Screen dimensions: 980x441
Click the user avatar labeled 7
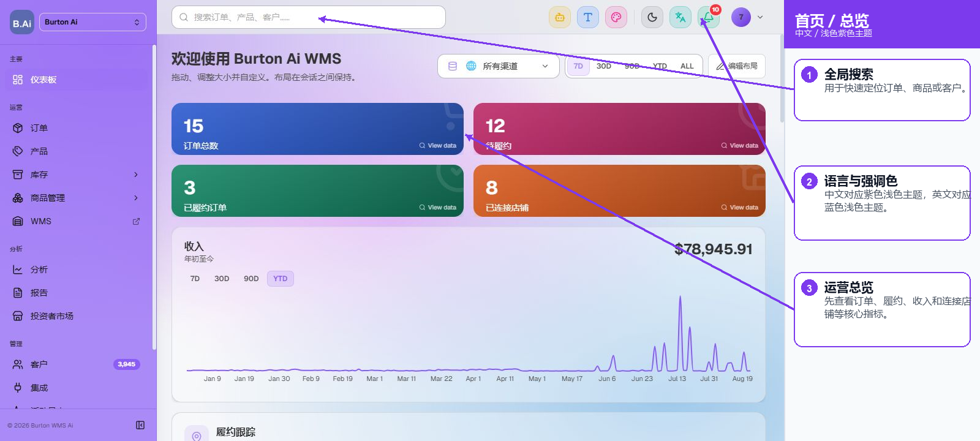coord(741,17)
